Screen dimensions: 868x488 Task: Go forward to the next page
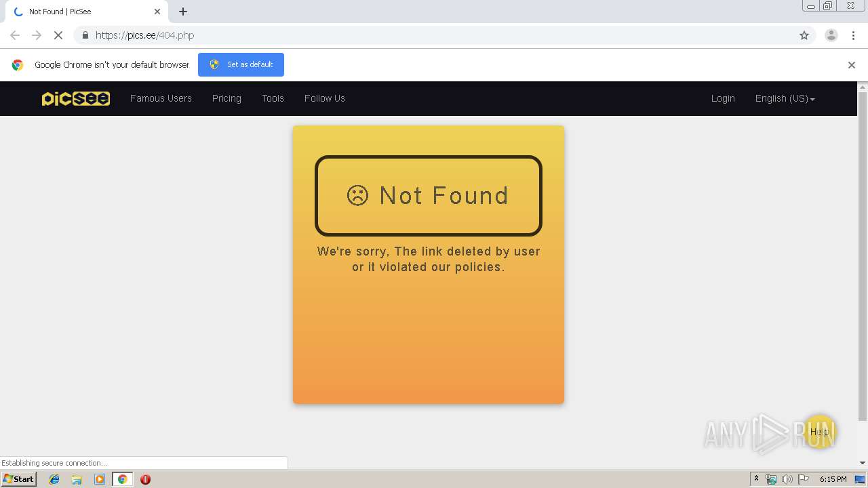point(37,35)
